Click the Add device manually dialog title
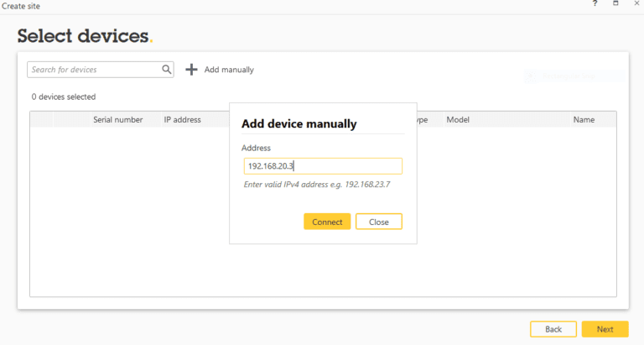This screenshot has width=644, height=345. click(299, 124)
